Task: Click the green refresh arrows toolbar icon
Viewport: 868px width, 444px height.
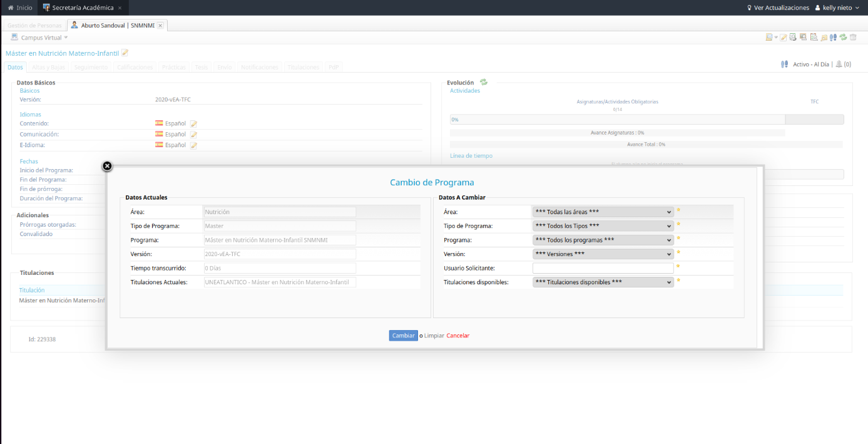Action: coord(843,38)
